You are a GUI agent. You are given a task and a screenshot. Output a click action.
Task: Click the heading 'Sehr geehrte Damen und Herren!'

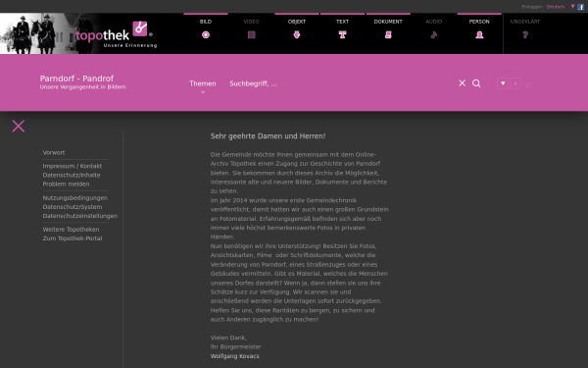point(268,136)
